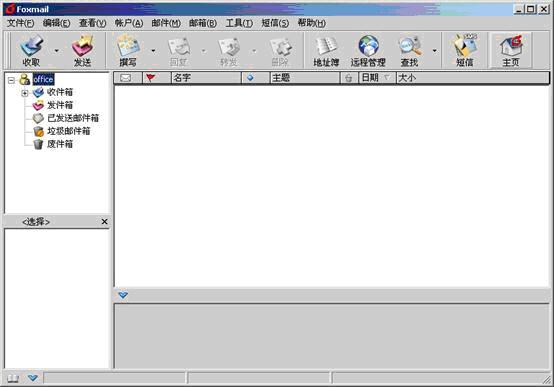This screenshot has height=387, width=554.
Task: Select the office account in tree
Action: [x=43, y=79]
